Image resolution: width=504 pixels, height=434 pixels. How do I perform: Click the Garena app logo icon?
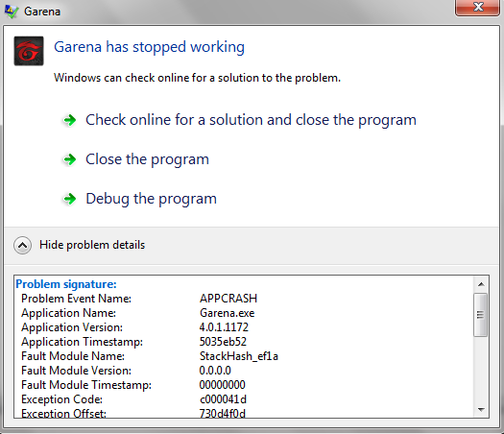click(29, 51)
